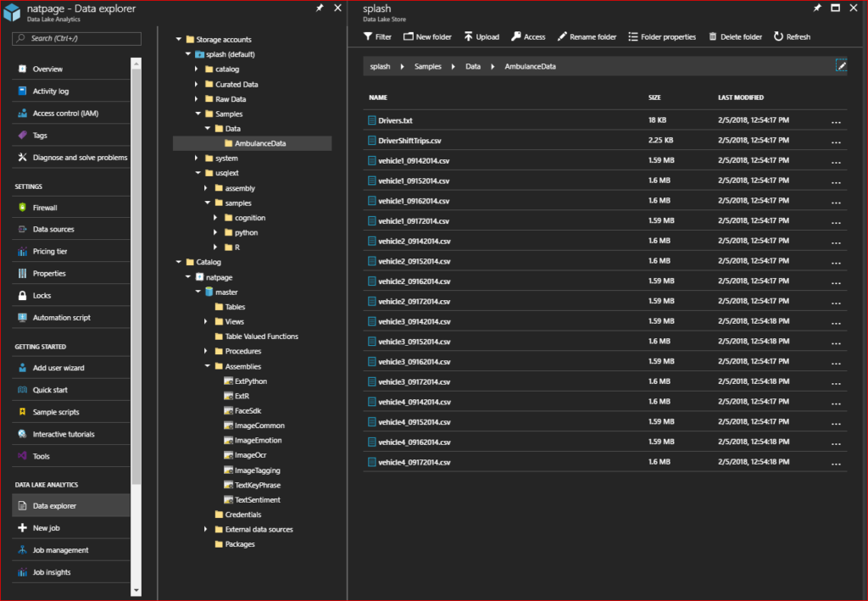Open Access control (IAM)
Screen dimensions: 868x601
click(71, 114)
